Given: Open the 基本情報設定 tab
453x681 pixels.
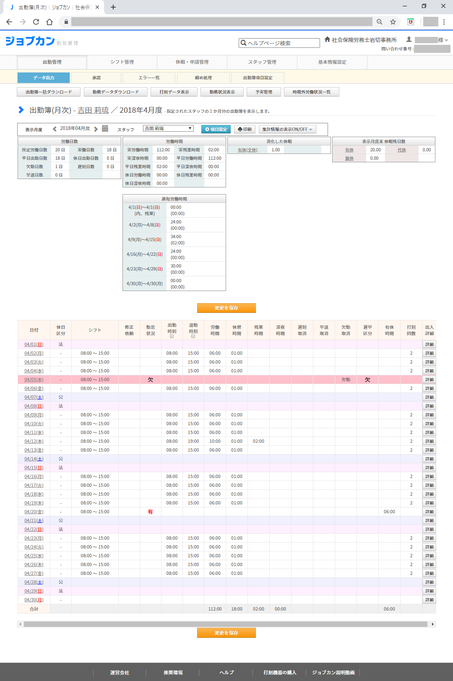Looking at the screenshot, I should coord(332,62).
